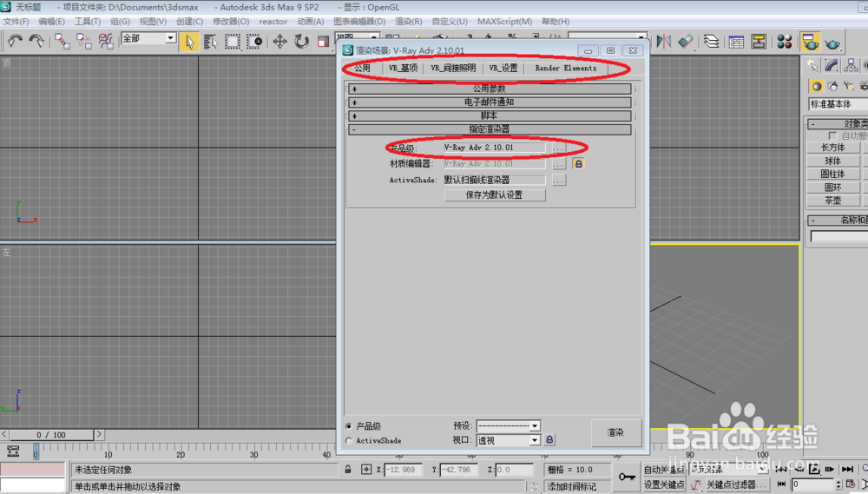Click the Align tool icon
The image size is (868, 494).
(x=686, y=42)
